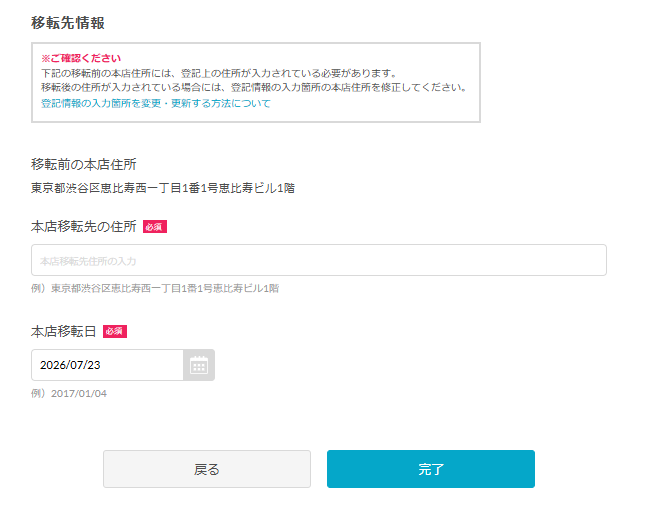Select the current address 東京都渋谷区恵比寿西一丁目1番1号恵比寿ビル1階
The width and height of the screenshot is (645, 525).
point(163,188)
